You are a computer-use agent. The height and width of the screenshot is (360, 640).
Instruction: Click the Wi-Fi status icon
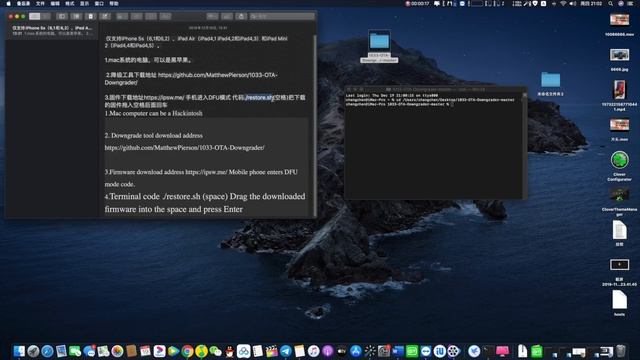click(x=563, y=3)
